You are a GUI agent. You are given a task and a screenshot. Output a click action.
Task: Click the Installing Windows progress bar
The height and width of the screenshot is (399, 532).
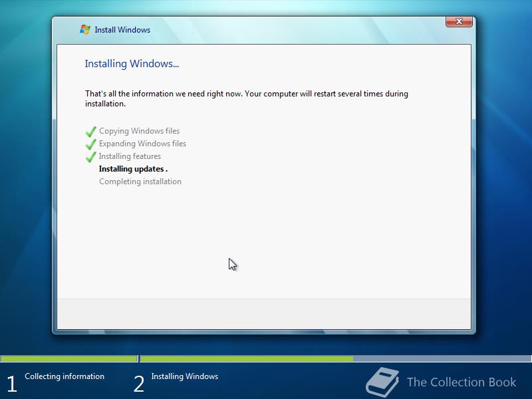[x=336, y=358]
